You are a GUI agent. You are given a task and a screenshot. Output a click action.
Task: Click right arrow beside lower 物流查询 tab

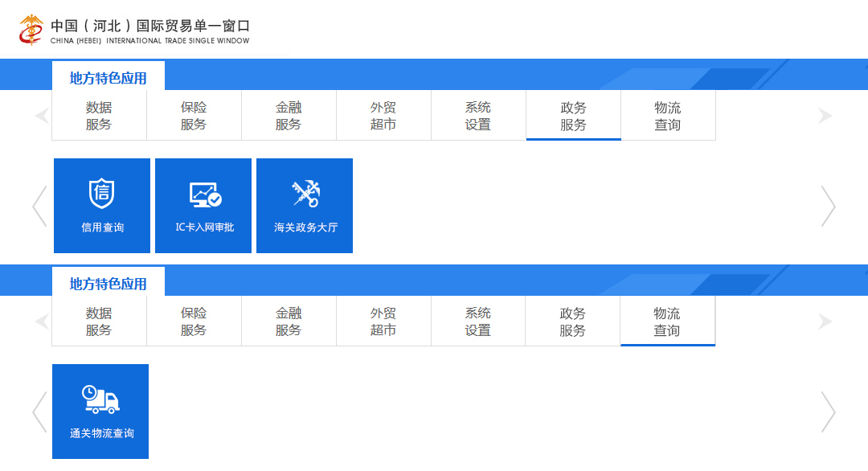click(x=825, y=322)
